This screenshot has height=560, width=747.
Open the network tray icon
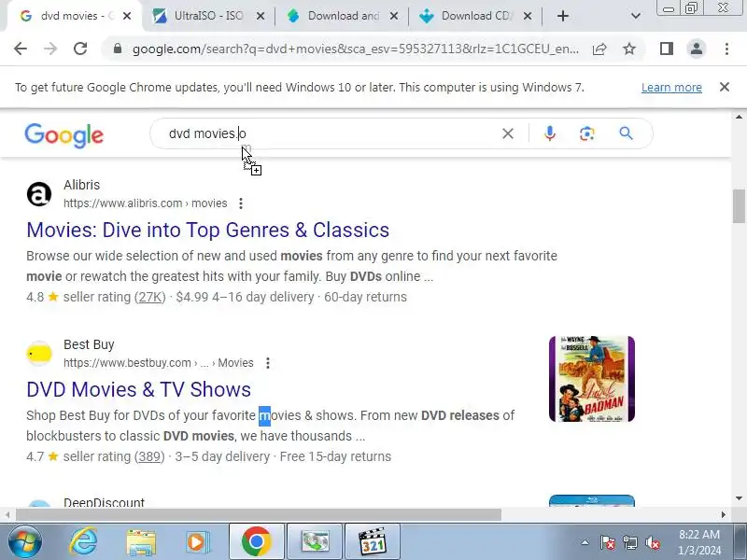point(629,542)
